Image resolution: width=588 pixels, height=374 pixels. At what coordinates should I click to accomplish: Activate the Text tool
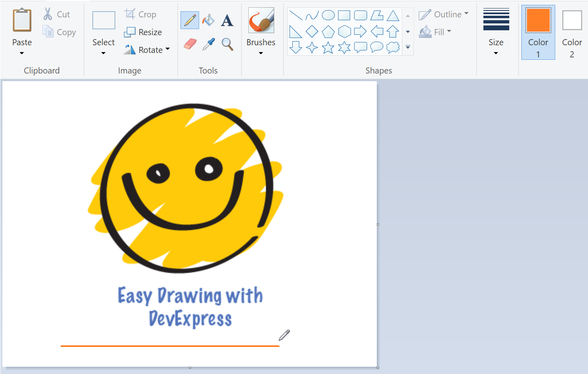[227, 20]
